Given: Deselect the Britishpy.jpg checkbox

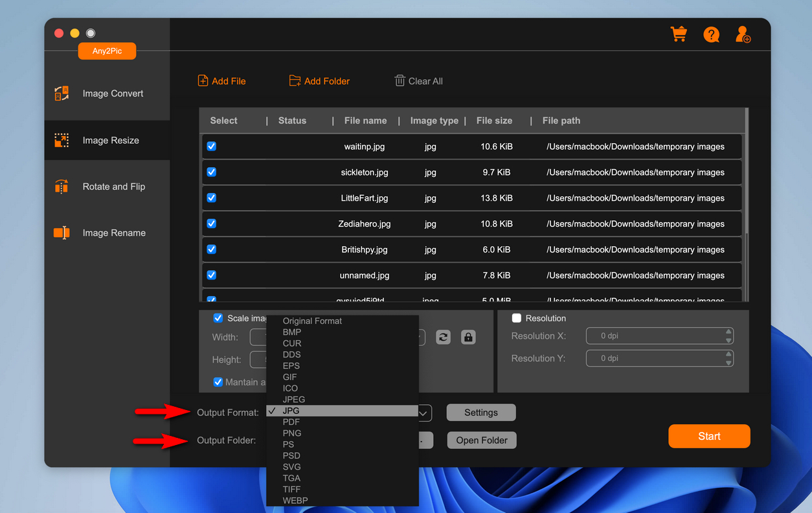Looking at the screenshot, I should (x=211, y=249).
